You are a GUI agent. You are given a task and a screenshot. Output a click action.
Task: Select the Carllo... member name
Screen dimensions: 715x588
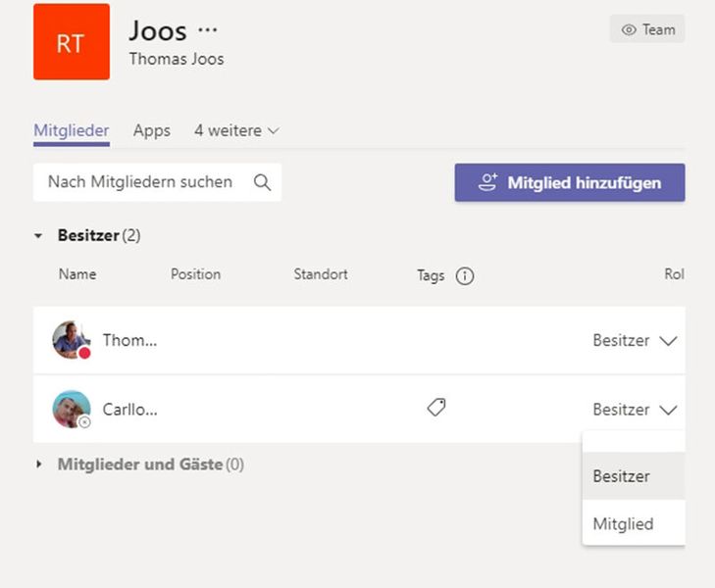(130, 410)
